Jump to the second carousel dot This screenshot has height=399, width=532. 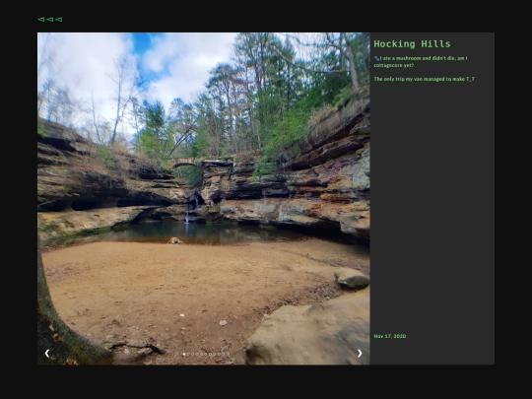click(x=188, y=355)
